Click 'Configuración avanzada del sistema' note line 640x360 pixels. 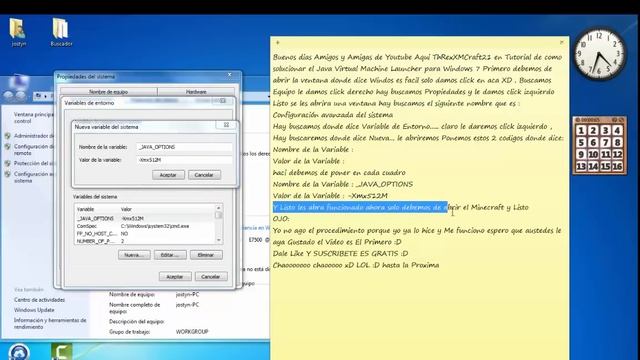(x=333, y=115)
